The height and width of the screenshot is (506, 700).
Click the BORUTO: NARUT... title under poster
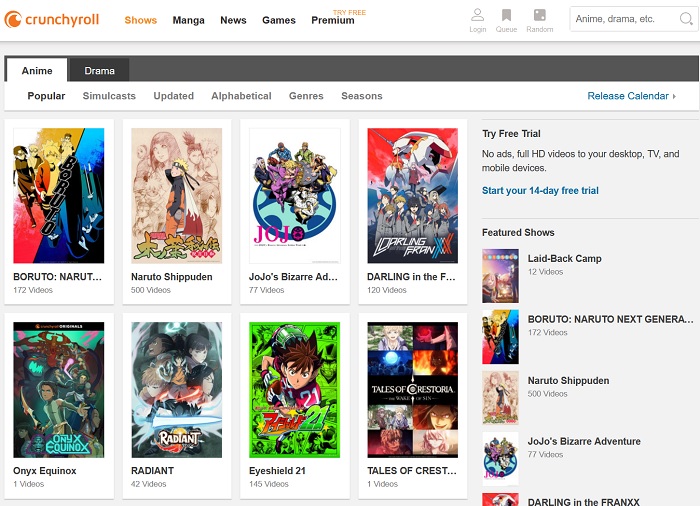pos(58,277)
